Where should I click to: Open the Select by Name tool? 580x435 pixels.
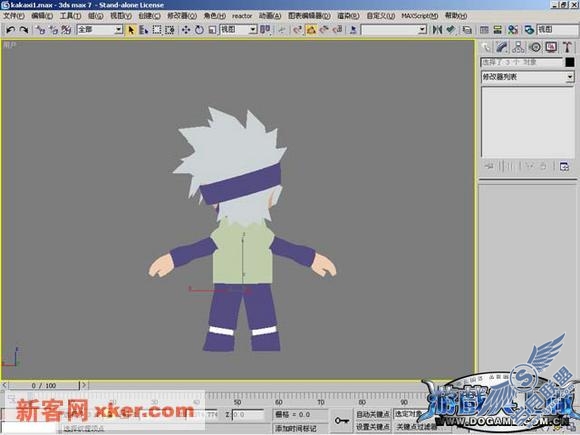144,30
